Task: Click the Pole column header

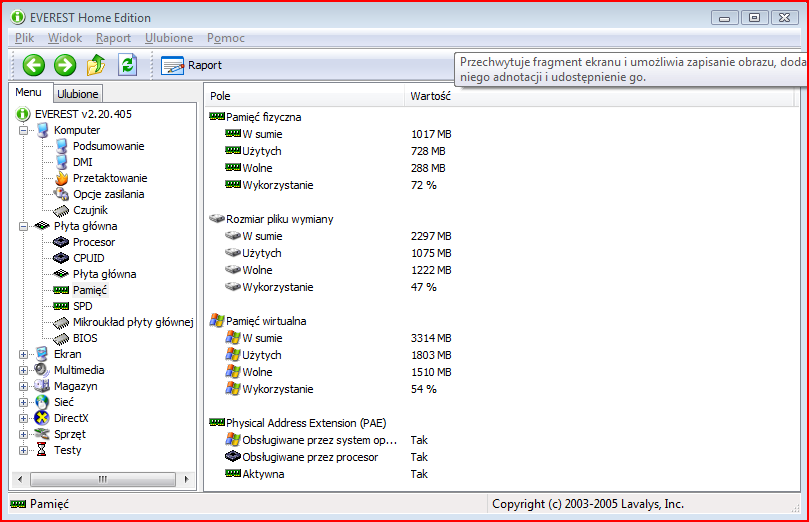Action: tap(304, 96)
